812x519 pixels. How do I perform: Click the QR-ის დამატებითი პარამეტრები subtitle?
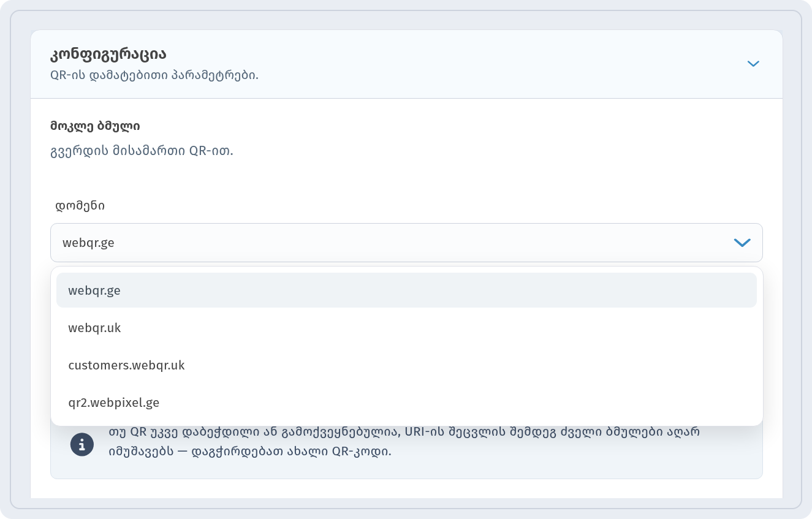pyautogui.click(x=154, y=75)
